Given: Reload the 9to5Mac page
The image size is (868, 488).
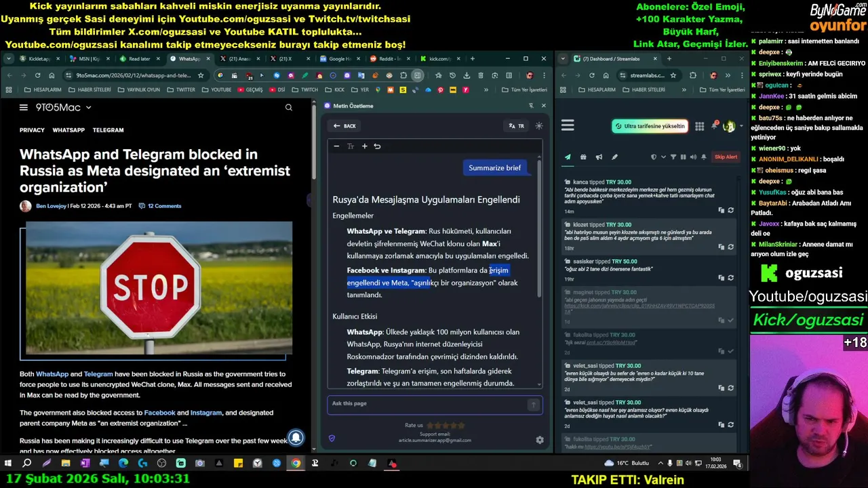Looking at the screenshot, I should coord(37,75).
